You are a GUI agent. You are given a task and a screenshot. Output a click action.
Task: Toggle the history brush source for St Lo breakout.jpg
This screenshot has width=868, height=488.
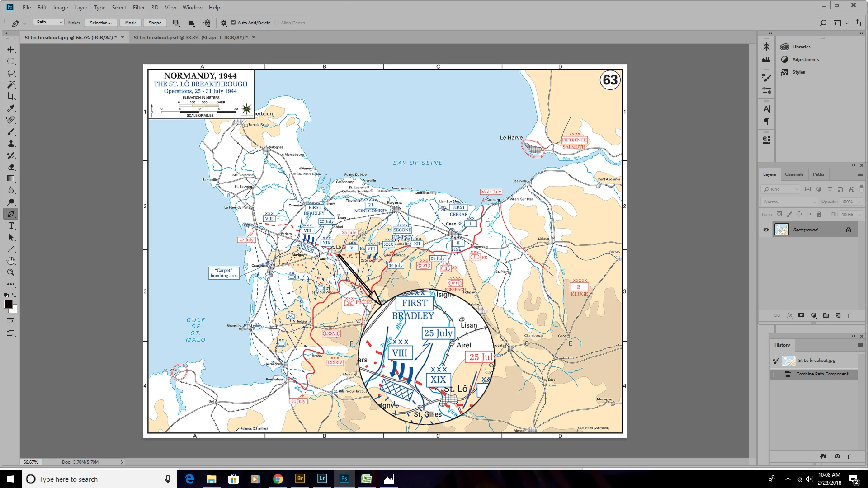coord(776,361)
